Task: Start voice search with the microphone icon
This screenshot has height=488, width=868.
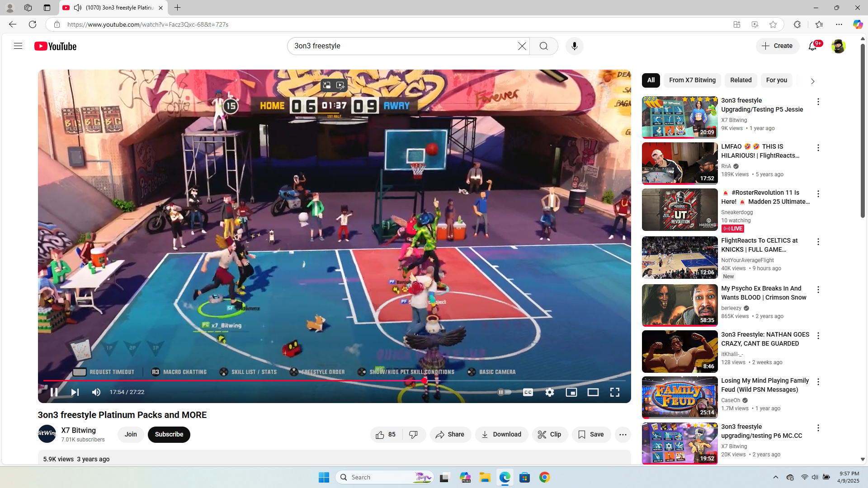Action: pyautogui.click(x=575, y=46)
